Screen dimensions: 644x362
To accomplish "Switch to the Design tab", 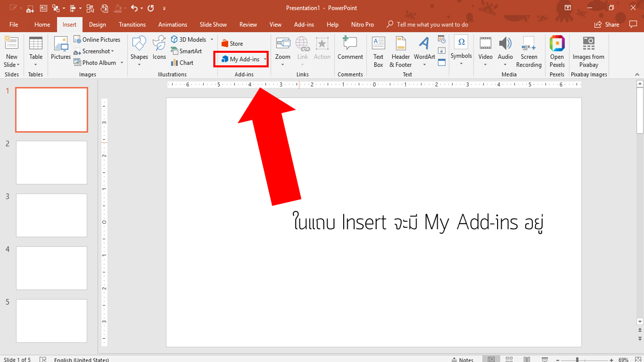I will pyautogui.click(x=97, y=24).
